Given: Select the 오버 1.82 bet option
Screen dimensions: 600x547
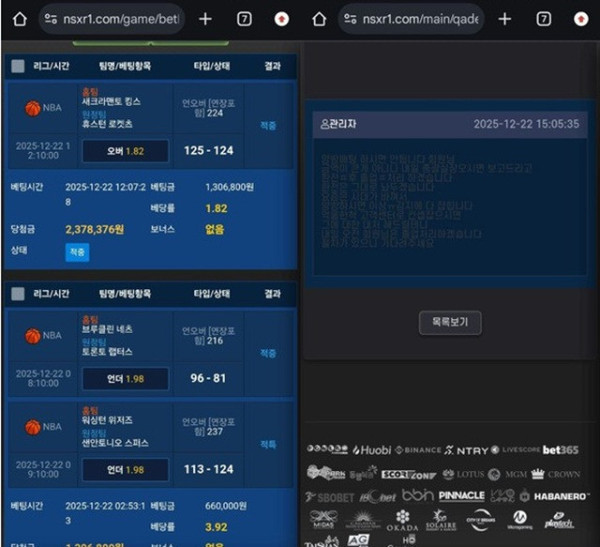Looking at the screenshot, I should pyautogui.click(x=124, y=150).
